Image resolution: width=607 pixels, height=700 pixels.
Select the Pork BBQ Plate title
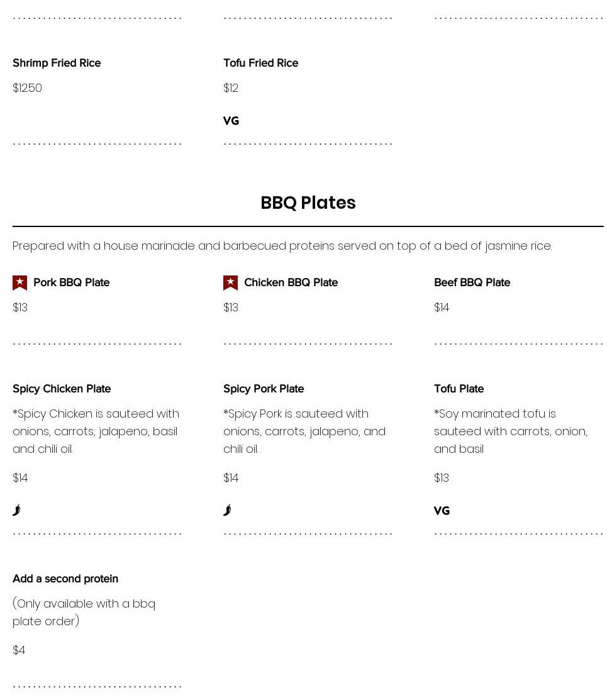point(71,282)
